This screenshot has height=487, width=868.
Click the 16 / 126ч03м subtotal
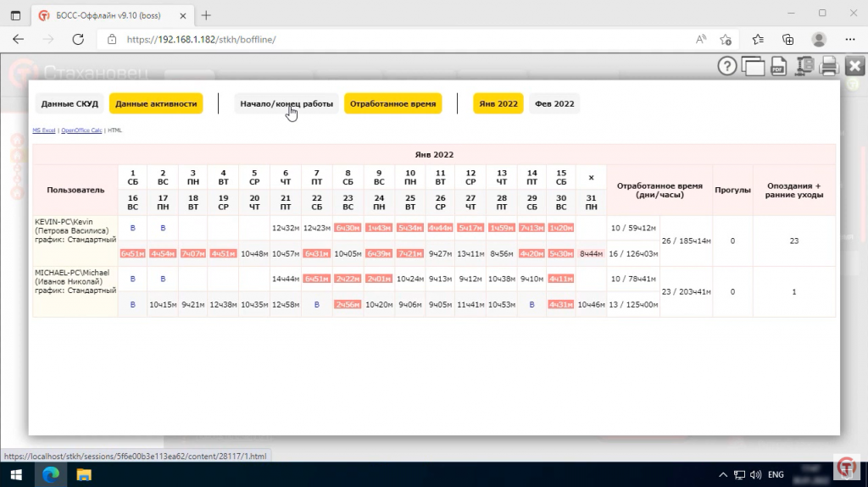[633, 253]
